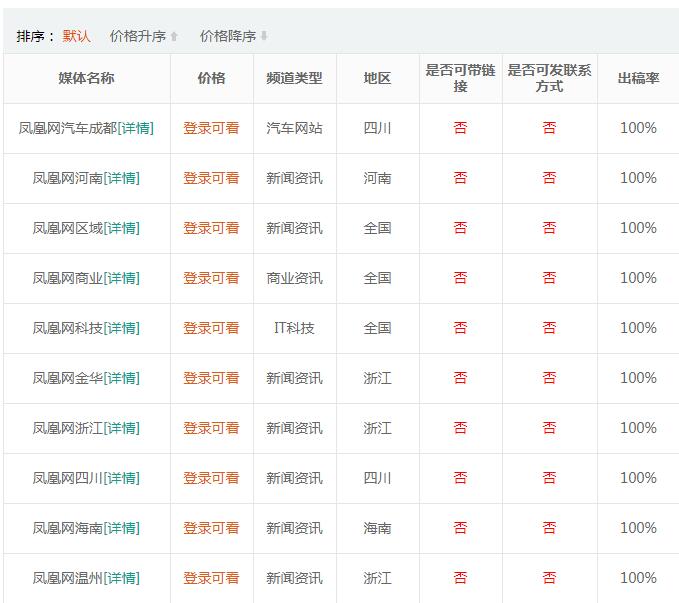Sort by price descending (价格降序)
Screen dimensions: 679x603
[233, 36]
